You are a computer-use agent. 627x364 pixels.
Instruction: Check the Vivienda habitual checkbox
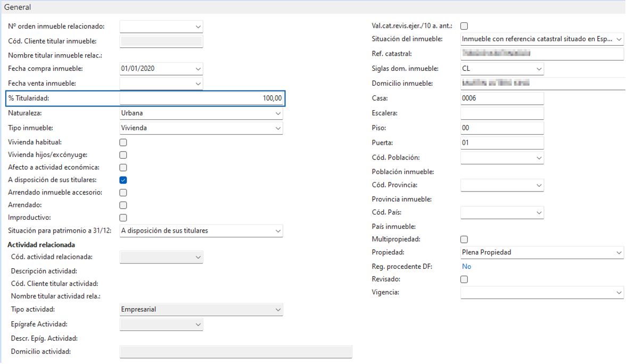123,143
